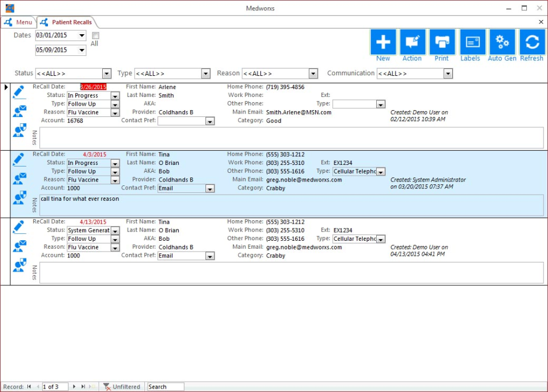Click the record selector arrow on Arlene's row
This screenshot has width=548, height=392.
pyautogui.click(x=6, y=87)
